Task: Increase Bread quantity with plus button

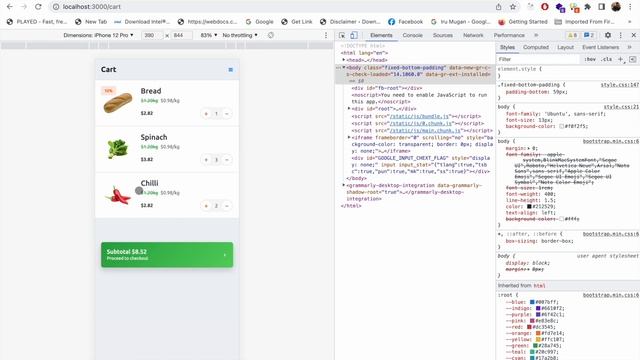Action: pyautogui.click(x=206, y=114)
